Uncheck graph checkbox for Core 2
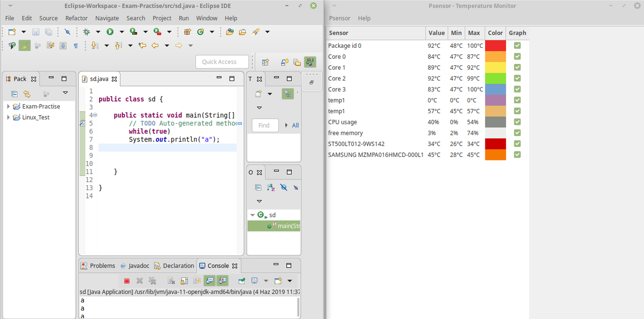 (x=517, y=78)
